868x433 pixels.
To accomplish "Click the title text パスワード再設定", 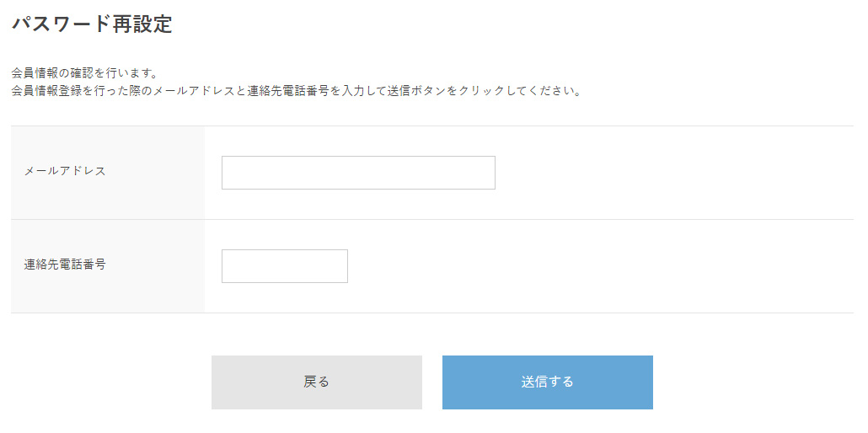I will coord(92,24).
